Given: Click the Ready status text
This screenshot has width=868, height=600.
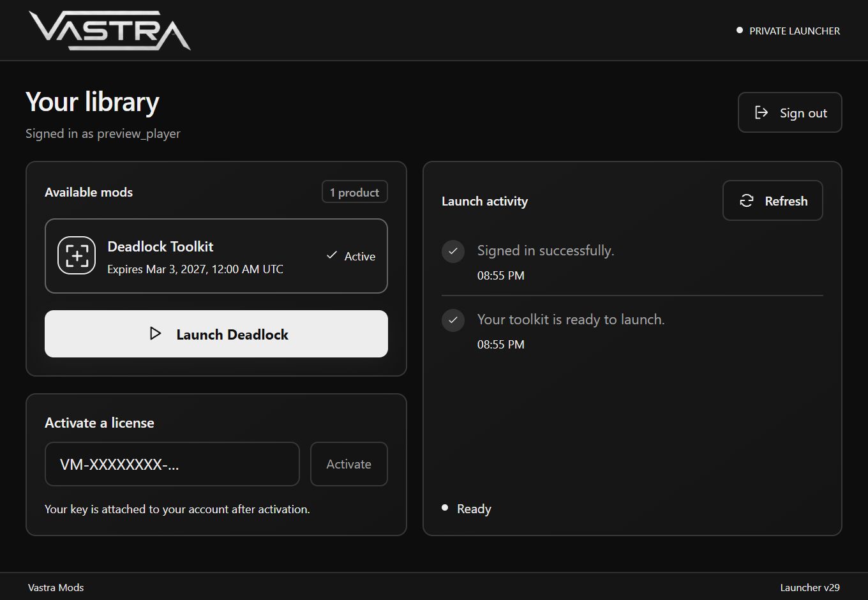Looking at the screenshot, I should [x=474, y=509].
